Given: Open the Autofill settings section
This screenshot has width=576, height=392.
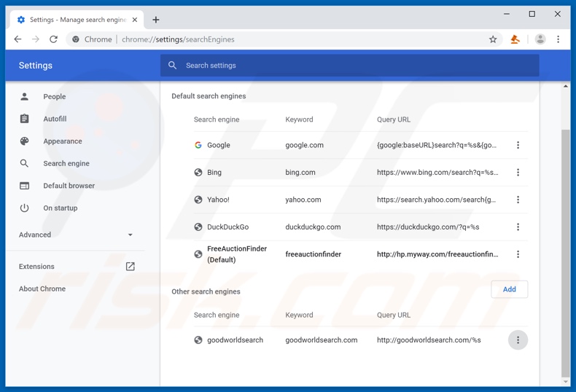Looking at the screenshot, I should 55,119.
